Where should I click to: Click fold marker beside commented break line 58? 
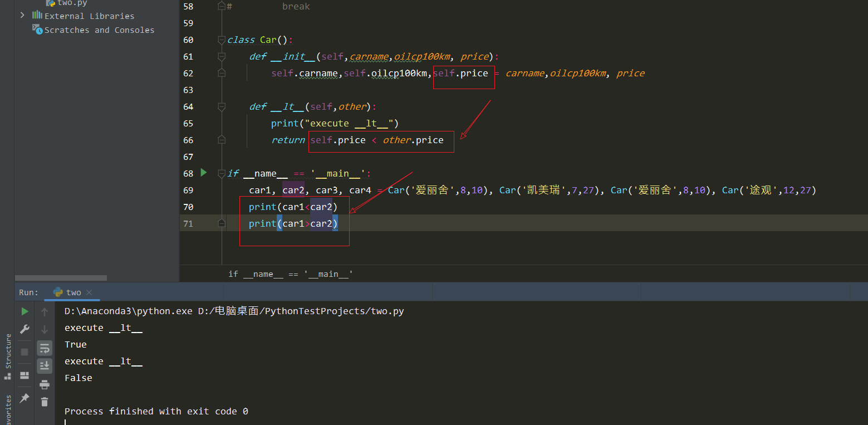222,6
